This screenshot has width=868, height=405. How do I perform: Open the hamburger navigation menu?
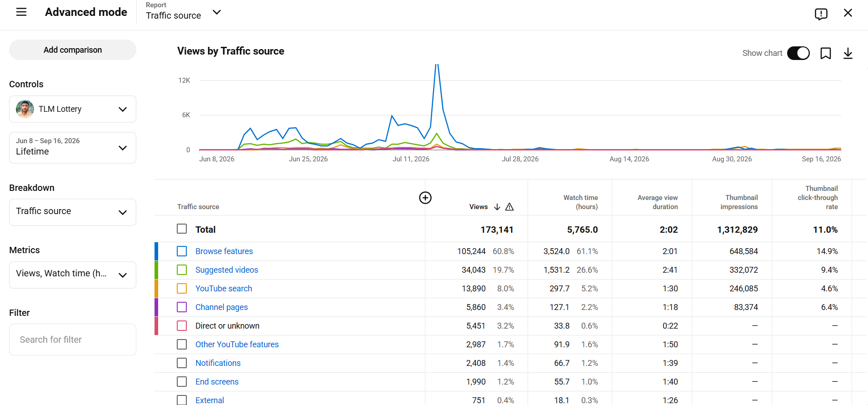click(x=21, y=12)
